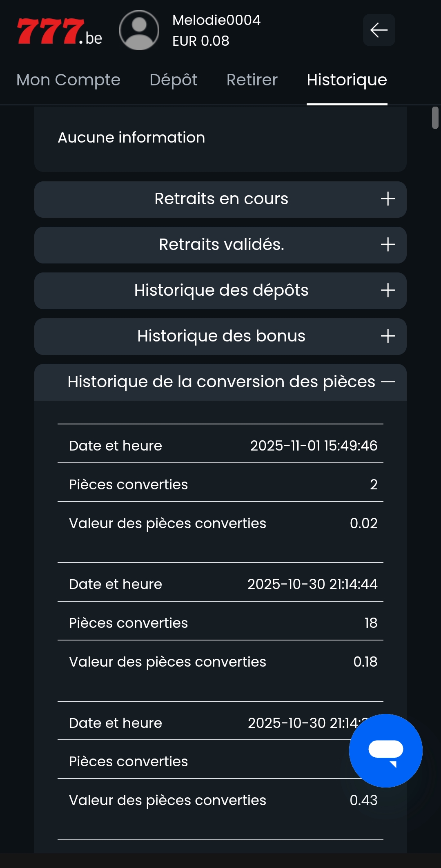441x868 pixels.
Task: Click plus icon beside Retraits en cours
Action: click(388, 199)
